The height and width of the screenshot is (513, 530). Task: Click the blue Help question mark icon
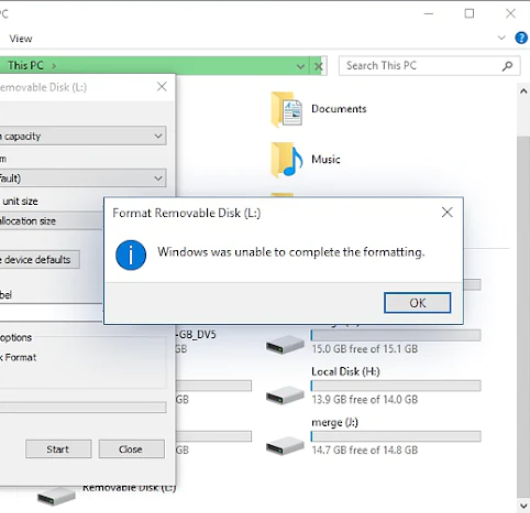521,38
